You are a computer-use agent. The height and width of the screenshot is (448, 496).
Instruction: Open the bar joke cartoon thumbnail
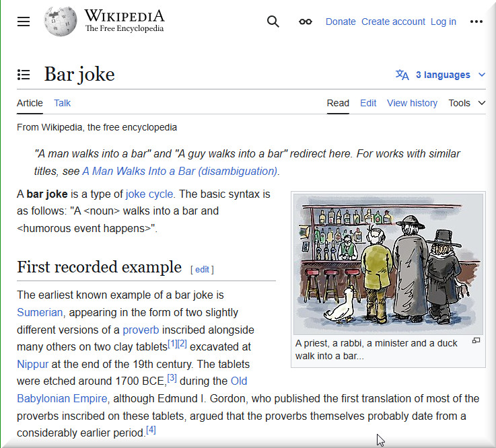(x=388, y=263)
